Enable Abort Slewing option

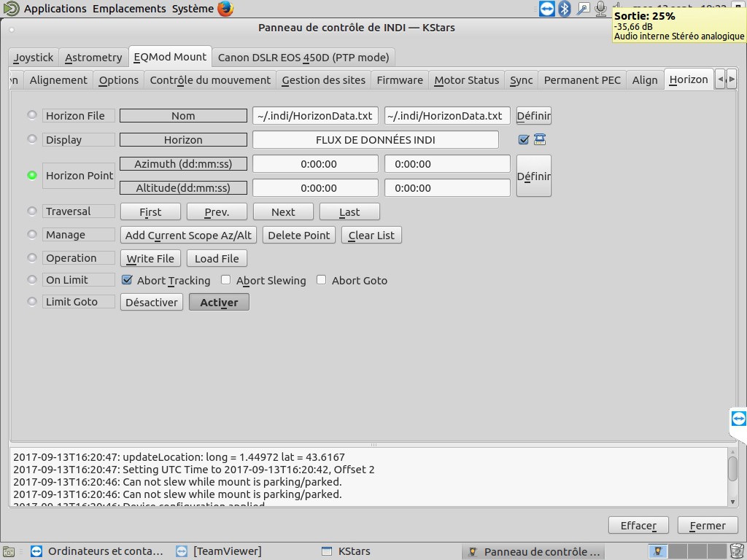click(226, 279)
